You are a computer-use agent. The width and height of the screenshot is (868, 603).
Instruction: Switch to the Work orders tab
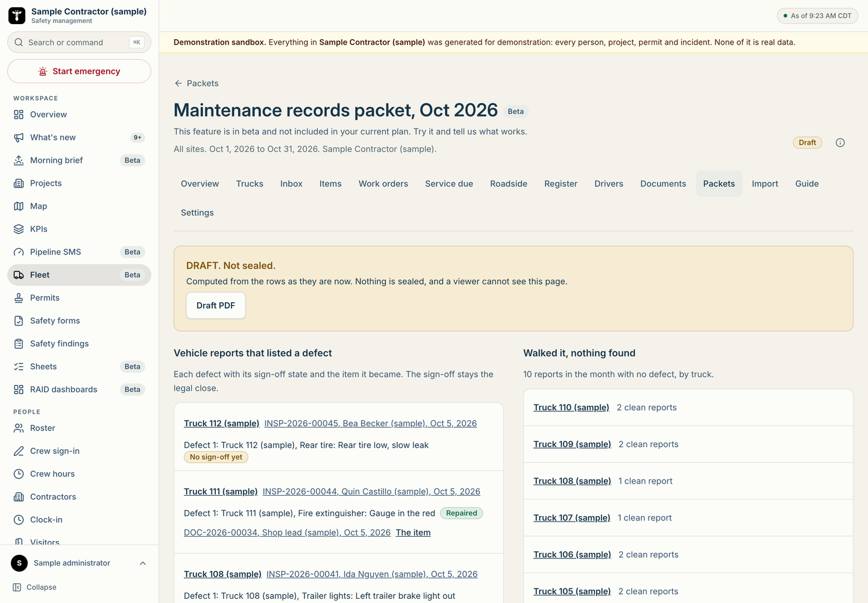(x=383, y=184)
